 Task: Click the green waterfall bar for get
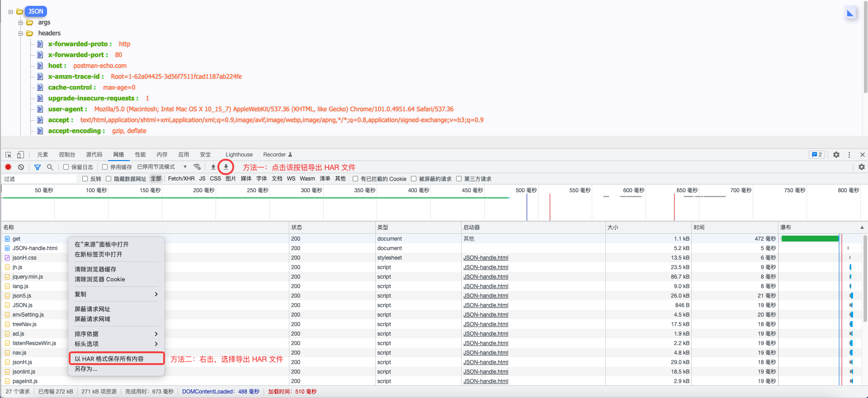810,239
